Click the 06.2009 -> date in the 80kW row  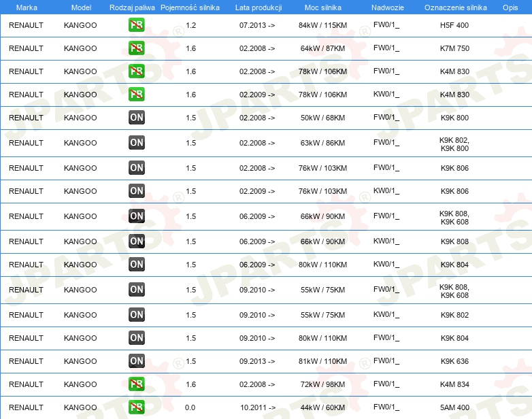pyautogui.click(x=257, y=265)
